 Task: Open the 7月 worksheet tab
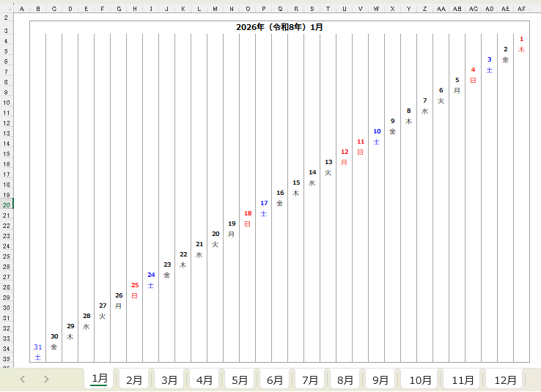[310, 380]
